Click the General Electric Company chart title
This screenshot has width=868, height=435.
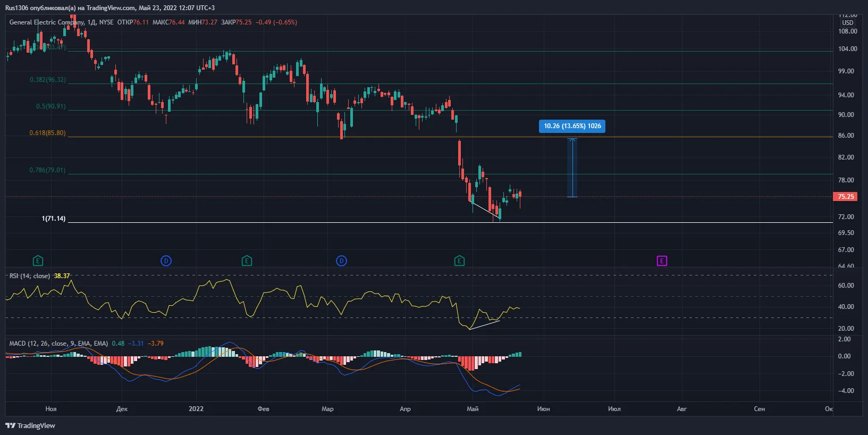click(x=47, y=22)
